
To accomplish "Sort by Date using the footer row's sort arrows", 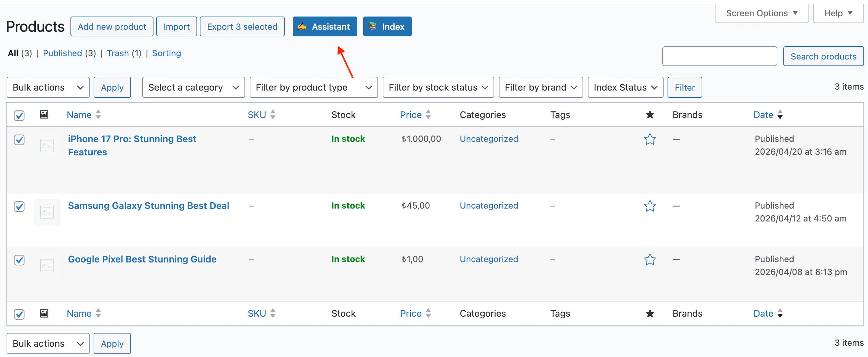I will point(780,313).
